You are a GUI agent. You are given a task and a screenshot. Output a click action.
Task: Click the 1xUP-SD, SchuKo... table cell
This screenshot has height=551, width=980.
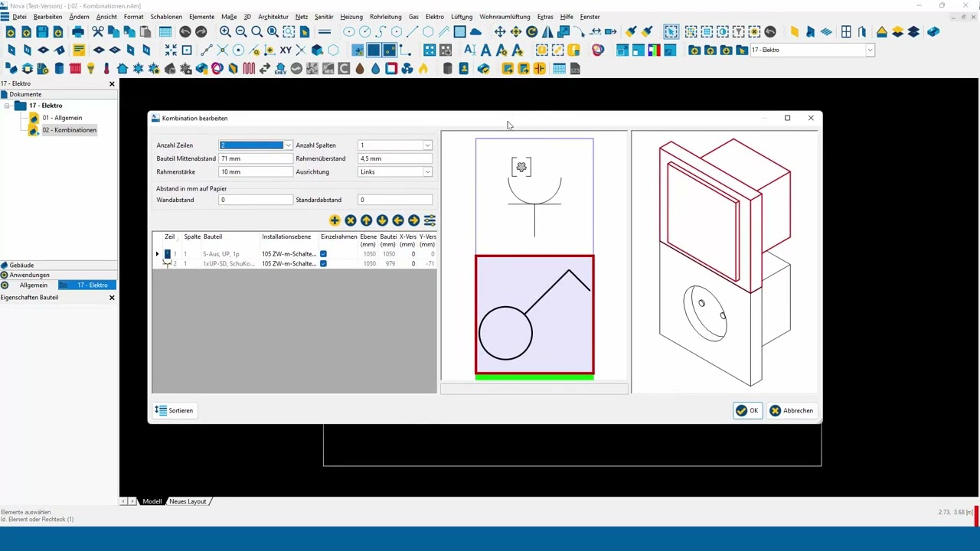tap(230, 263)
